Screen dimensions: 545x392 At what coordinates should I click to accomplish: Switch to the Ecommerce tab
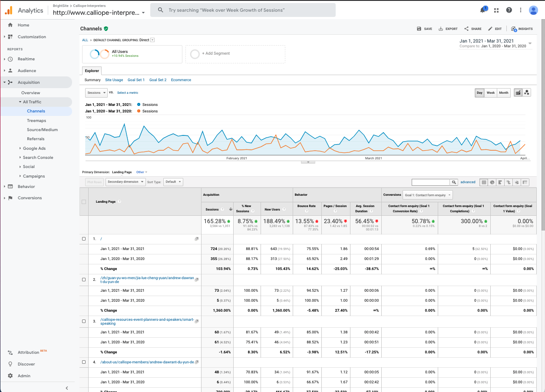coord(181,80)
